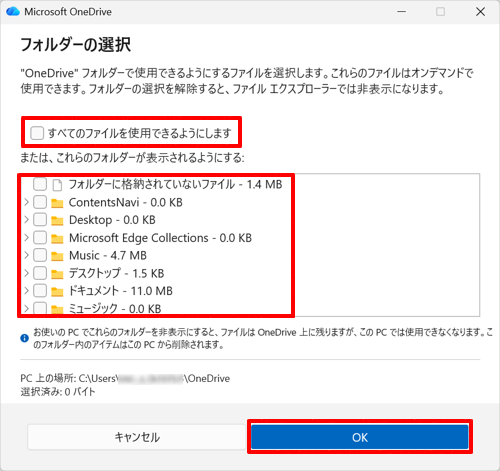Click the file icon for フォルダーに格納されていないファイル
Viewport: 500px width, 471px height.
57,185
